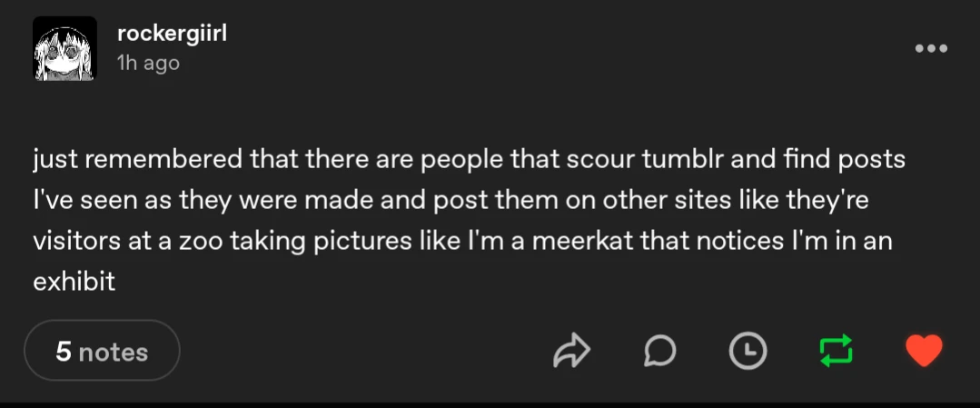
Task: Click the phrase just remembered starting the post
Action: (x=137, y=160)
